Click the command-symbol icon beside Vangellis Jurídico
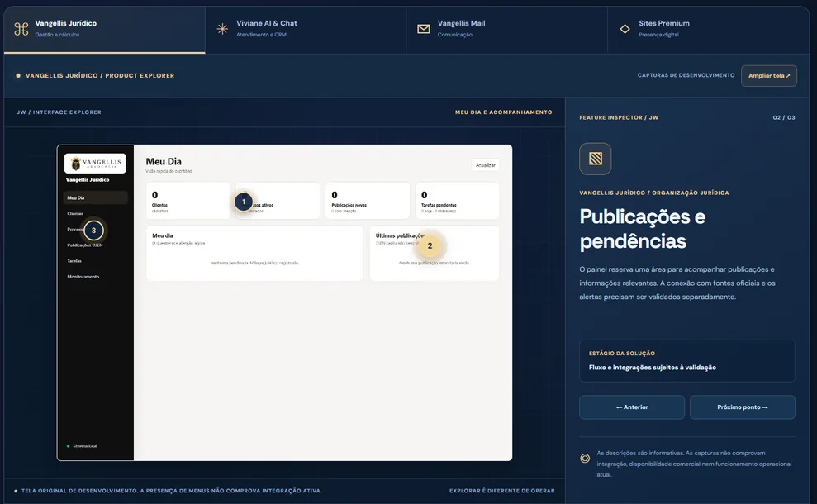 pyautogui.click(x=21, y=29)
